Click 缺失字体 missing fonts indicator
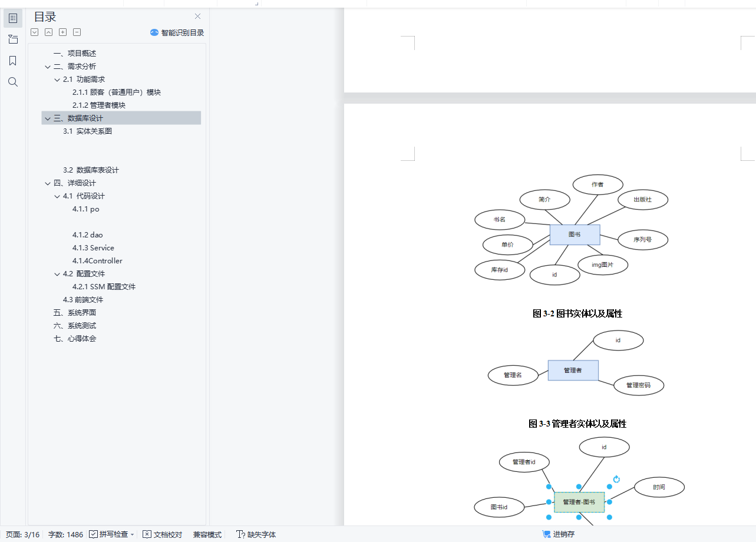Image resolution: width=756 pixels, height=542 pixels. (x=256, y=534)
